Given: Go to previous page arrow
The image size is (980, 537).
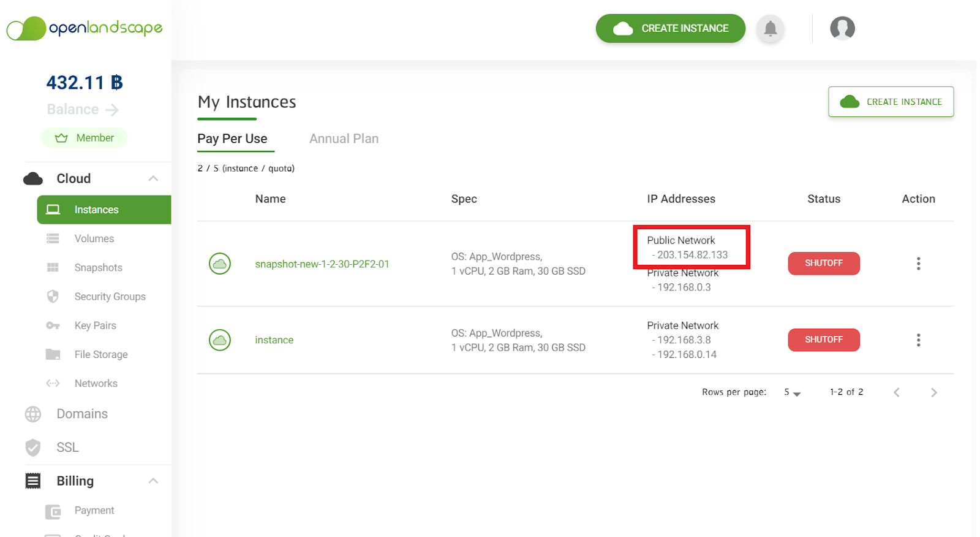Looking at the screenshot, I should tap(896, 392).
